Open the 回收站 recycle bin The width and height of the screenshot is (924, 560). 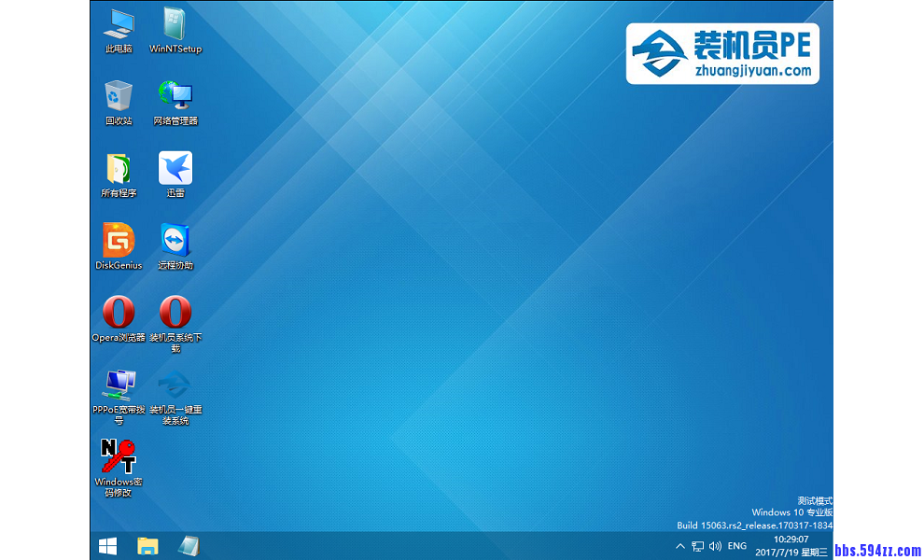point(119,96)
